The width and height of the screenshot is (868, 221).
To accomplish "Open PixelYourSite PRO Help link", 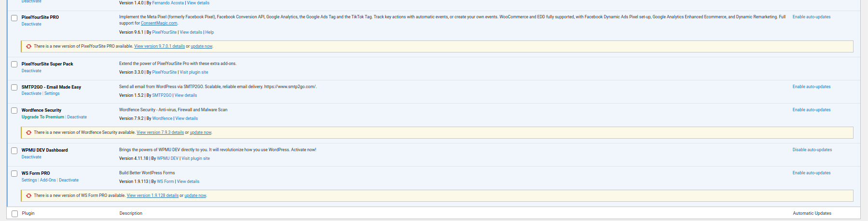I will (x=209, y=32).
